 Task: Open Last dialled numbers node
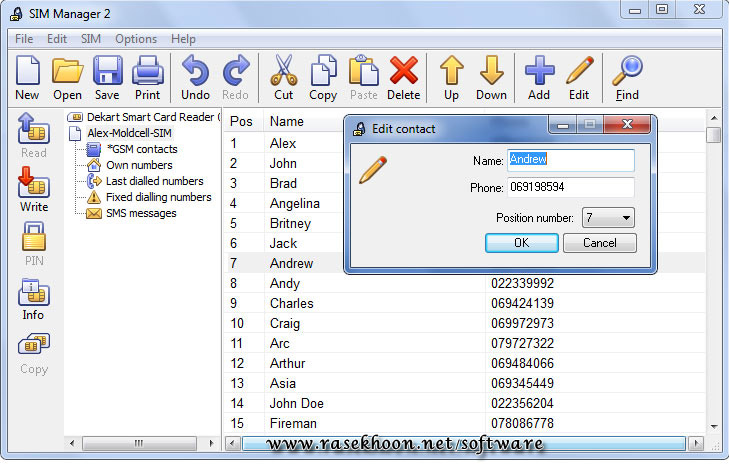click(154, 181)
